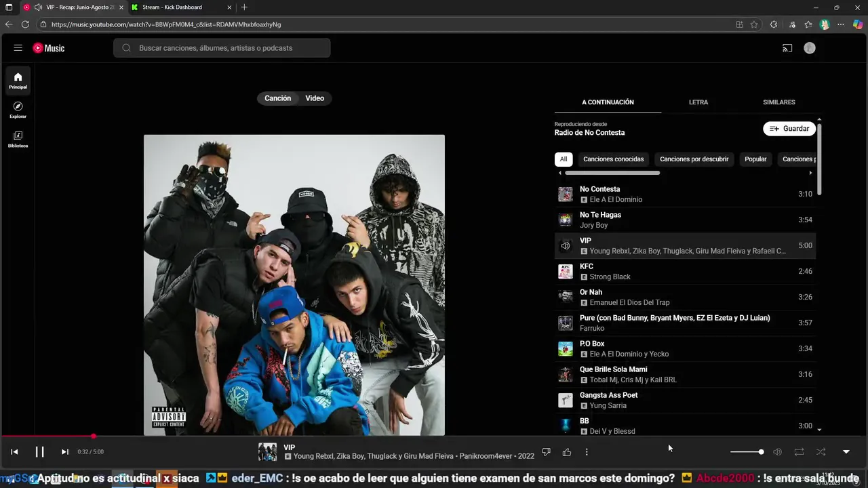Viewport: 868px width, 488px height.
Task: Select Canciones por descubrir filter chip
Action: click(694, 159)
